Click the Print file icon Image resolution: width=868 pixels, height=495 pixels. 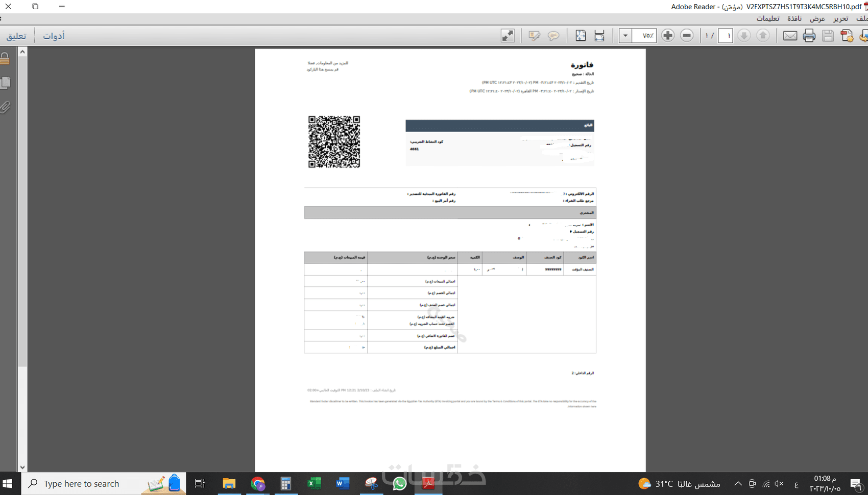(809, 36)
